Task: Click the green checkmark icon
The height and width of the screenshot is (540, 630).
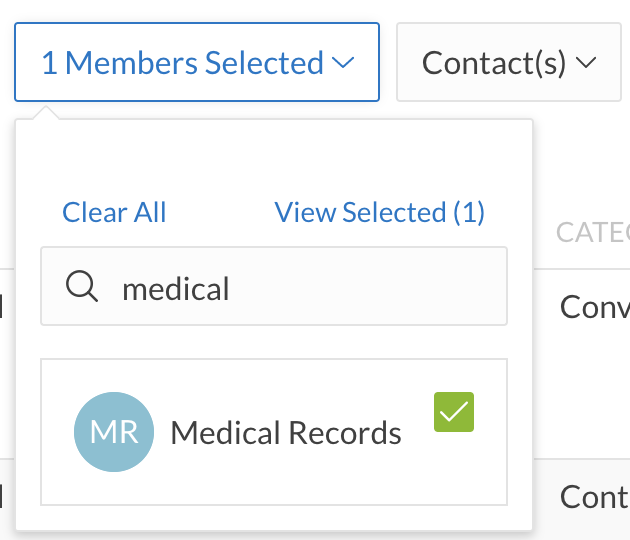Action: (x=454, y=412)
